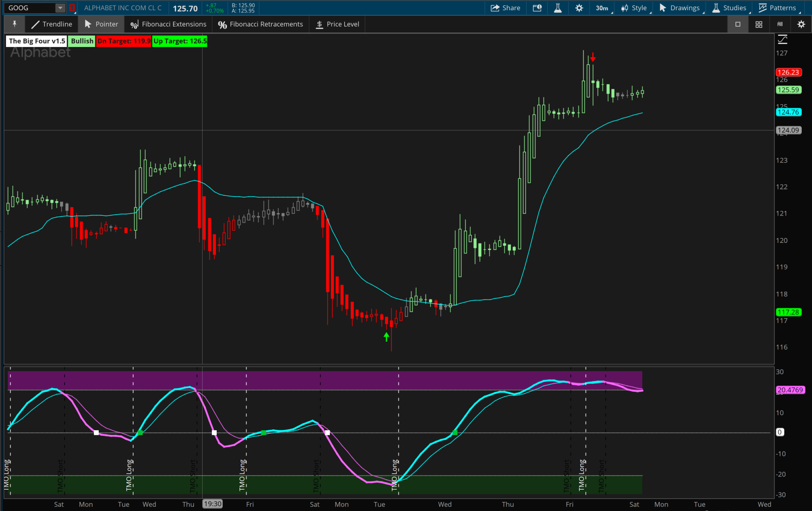Expand the Style menu
This screenshot has height=511, width=812.
pos(635,8)
